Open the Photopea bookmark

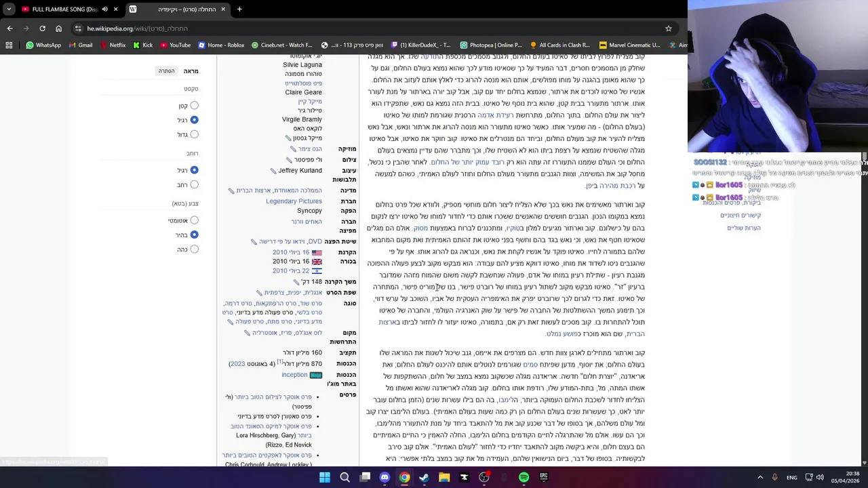[490, 45]
